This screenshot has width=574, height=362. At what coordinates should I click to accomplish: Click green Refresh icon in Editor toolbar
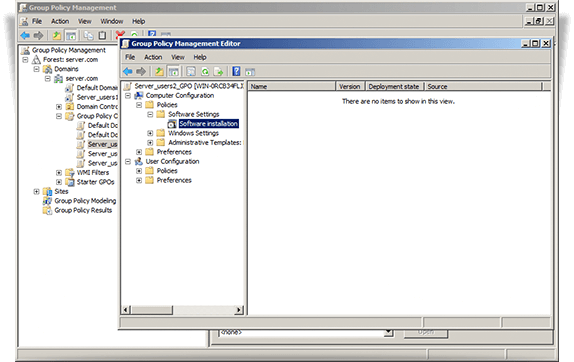pos(205,71)
